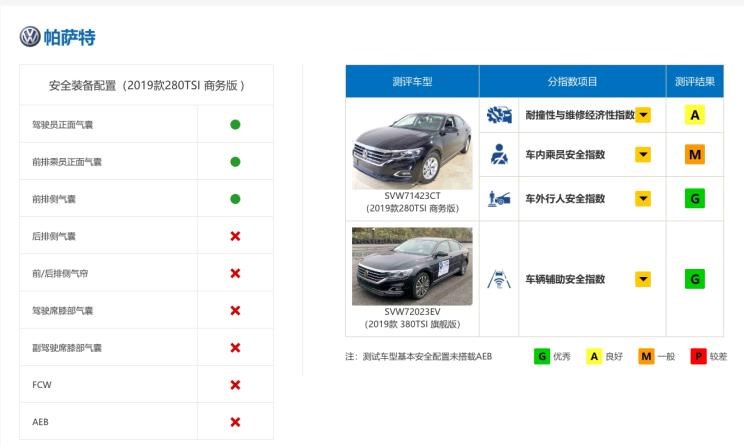Click the crashworthiness and repair economy index icon

499,115
